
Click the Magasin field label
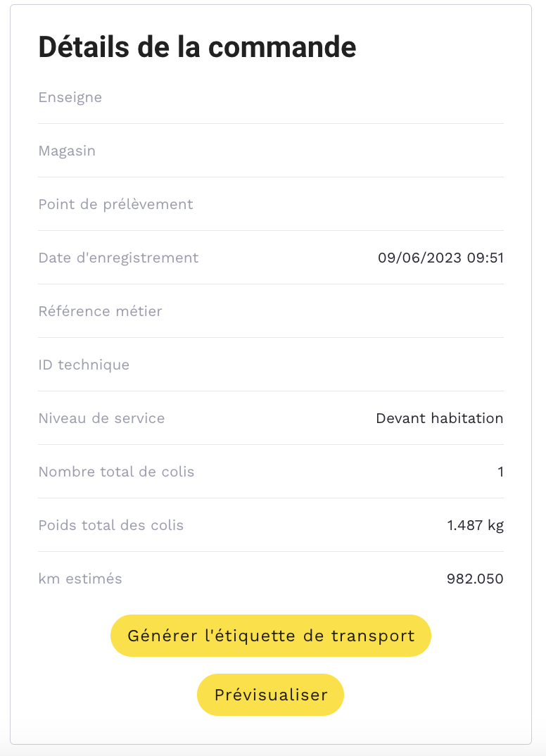[x=67, y=151]
